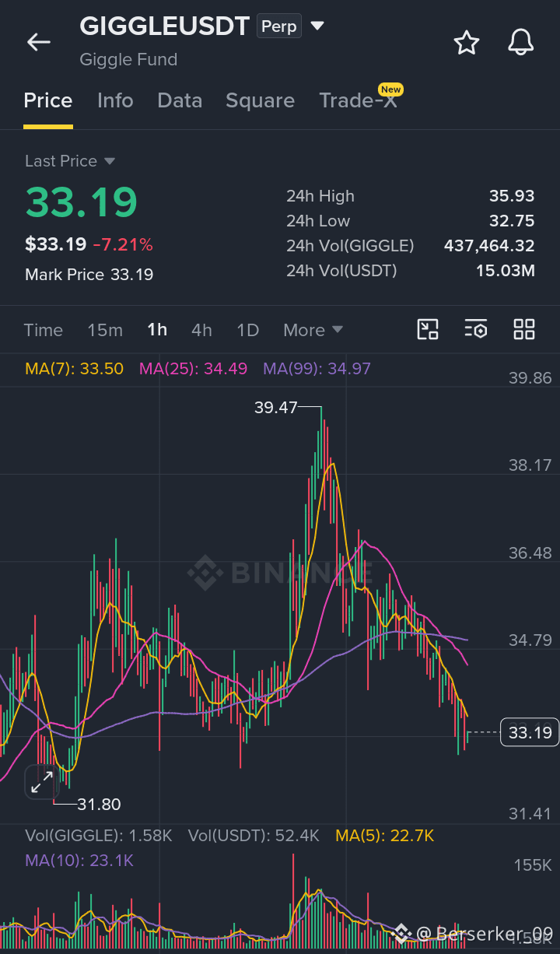Tap the large 33.19 last price
Viewport: 560px width, 954px height.
point(82,202)
